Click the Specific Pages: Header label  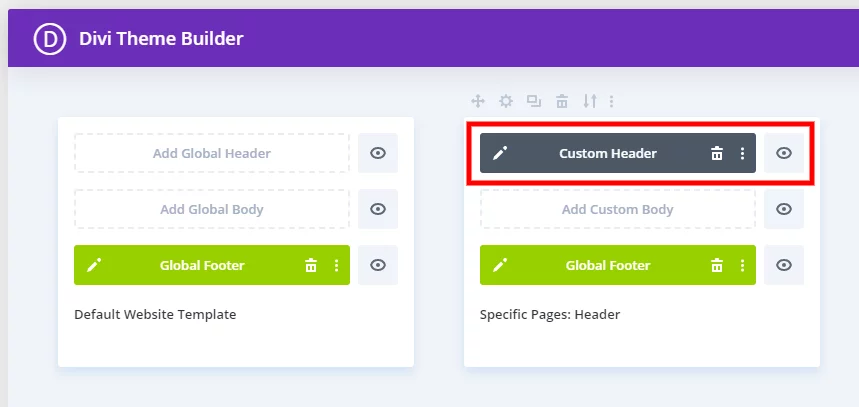[x=550, y=315]
